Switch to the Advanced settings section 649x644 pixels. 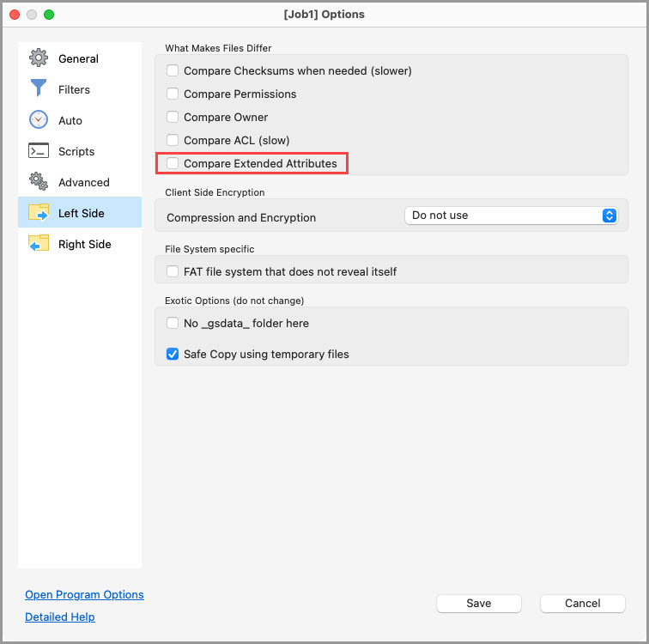83,182
